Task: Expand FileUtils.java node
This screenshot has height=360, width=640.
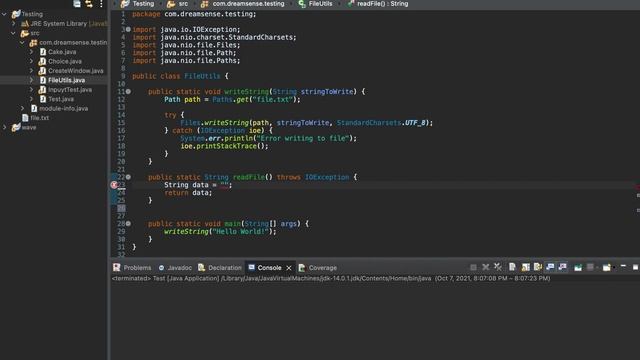Action: 31,80
